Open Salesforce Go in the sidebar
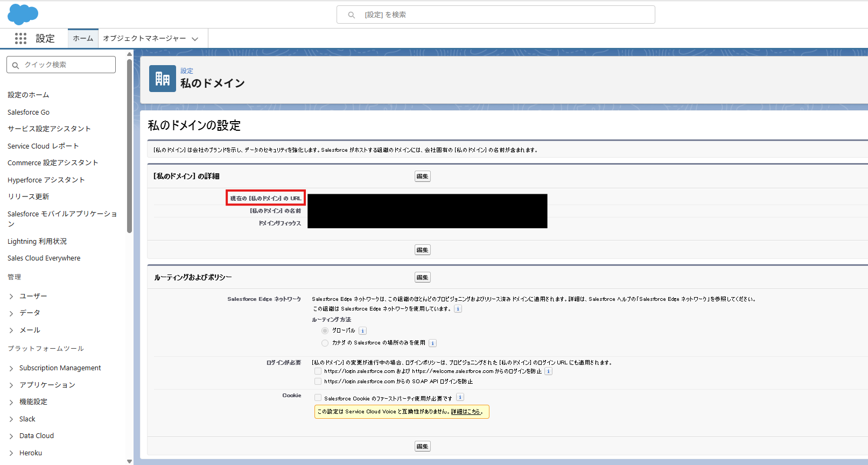 coord(29,112)
